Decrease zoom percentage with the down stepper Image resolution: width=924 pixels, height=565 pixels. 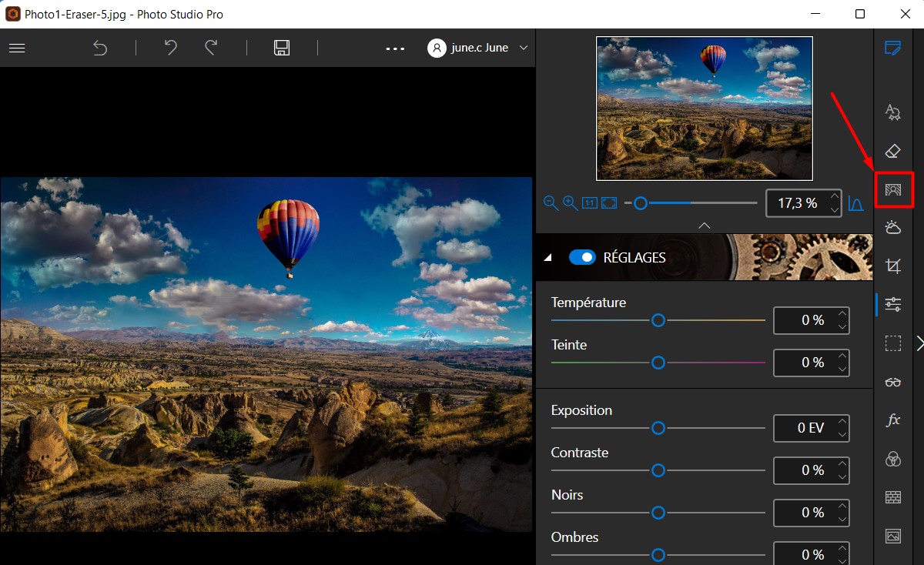(x=835, y=210)
